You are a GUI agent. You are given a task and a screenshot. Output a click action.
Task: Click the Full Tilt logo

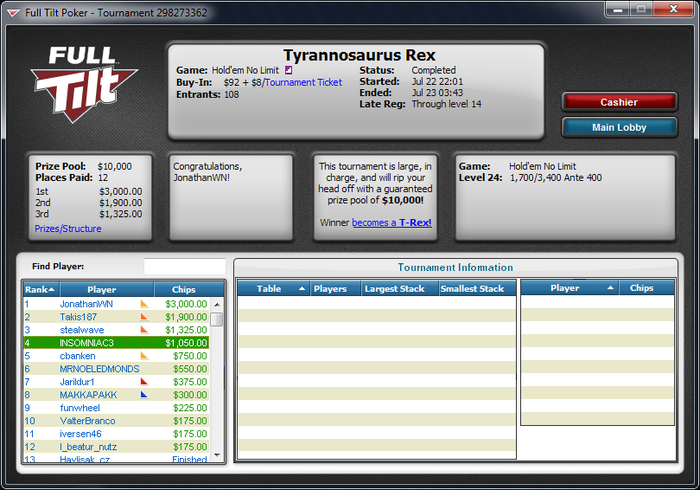point(84,84)
